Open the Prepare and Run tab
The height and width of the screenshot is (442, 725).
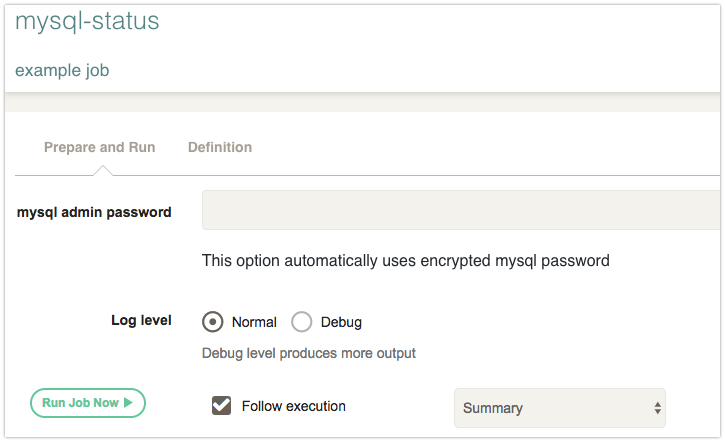99,147
